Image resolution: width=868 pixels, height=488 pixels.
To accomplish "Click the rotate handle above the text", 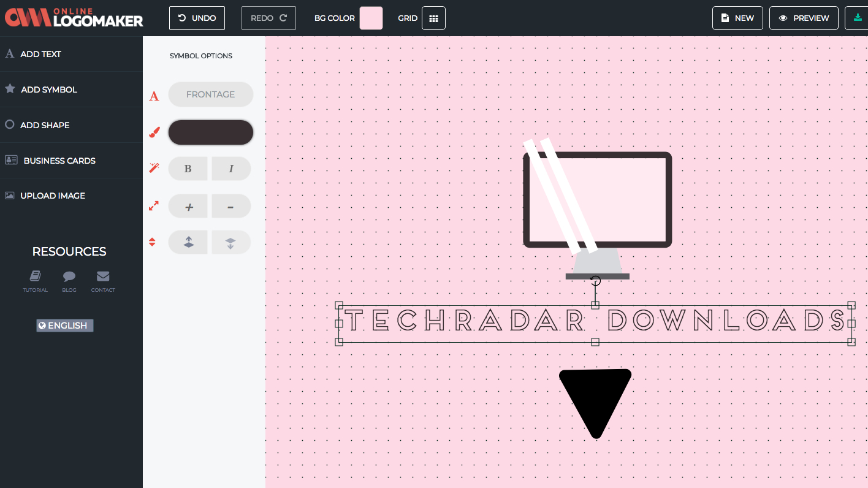I will (595, 281).
